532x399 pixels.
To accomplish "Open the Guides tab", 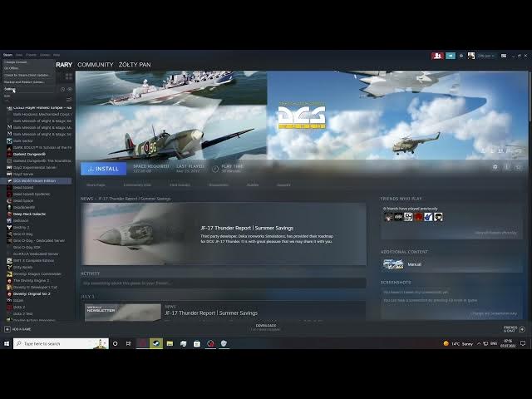I will coord(253,185).
